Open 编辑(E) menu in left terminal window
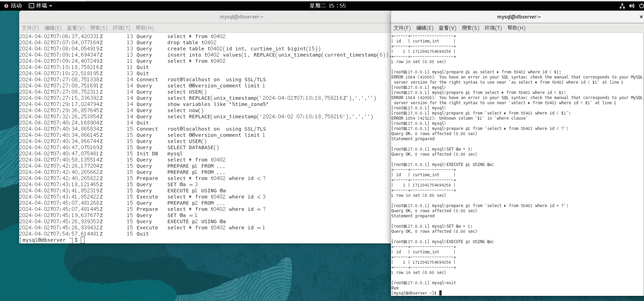Viewport: 644px width, 301px height. pyautogui.click(x=53, y=28)
